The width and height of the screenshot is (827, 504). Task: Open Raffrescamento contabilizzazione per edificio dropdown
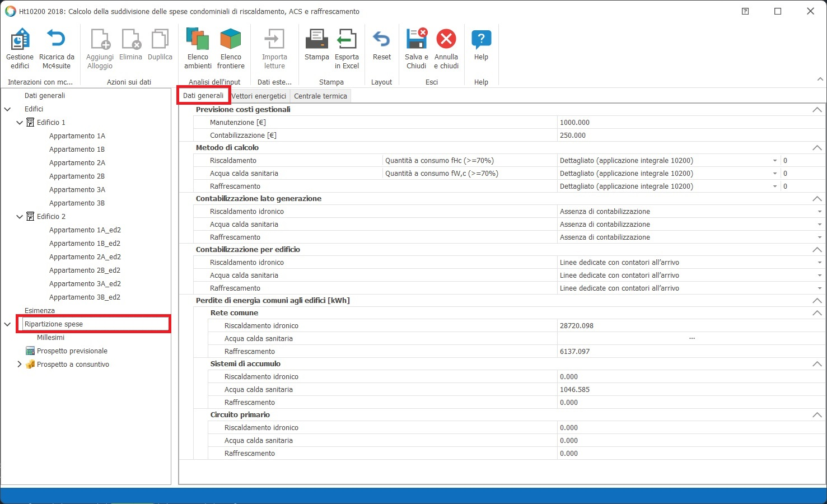[819, 288]
